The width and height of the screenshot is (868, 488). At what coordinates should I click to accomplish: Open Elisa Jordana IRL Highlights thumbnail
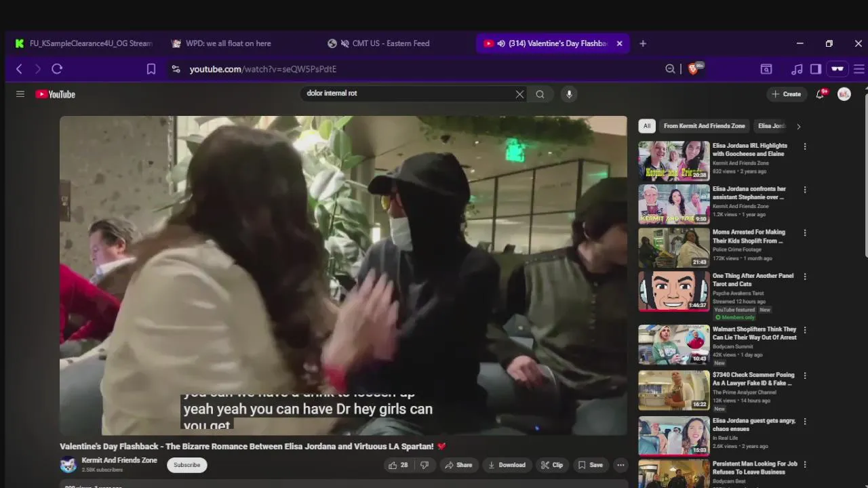[674, 161]
